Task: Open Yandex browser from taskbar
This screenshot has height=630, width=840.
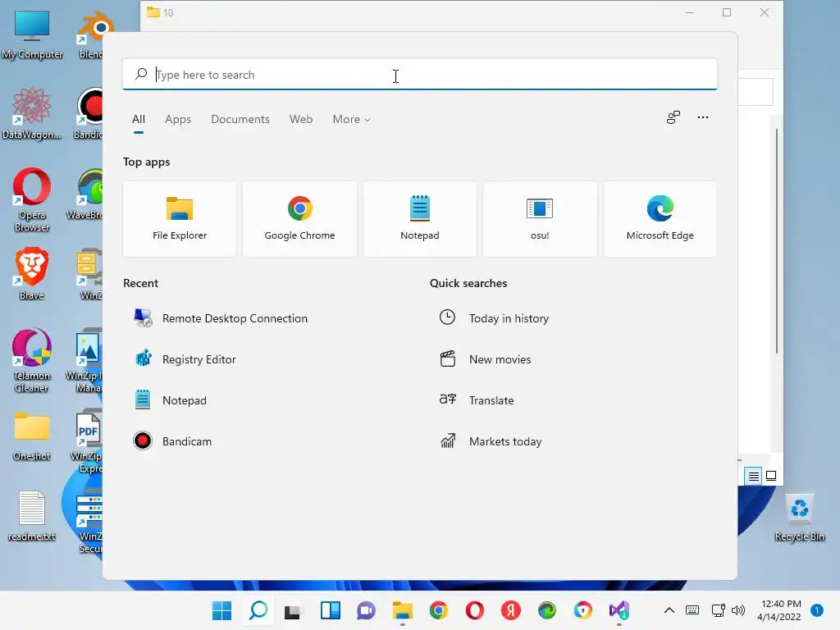Action: coord(511,610)
